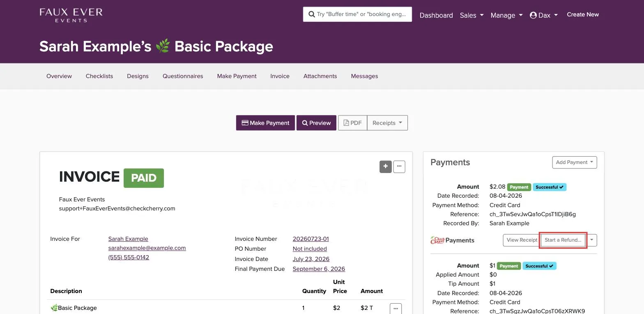Viewport: 644px width, 314px height.
Task: Click PO Number 'Not included' link
Action: tap(310, 249)
